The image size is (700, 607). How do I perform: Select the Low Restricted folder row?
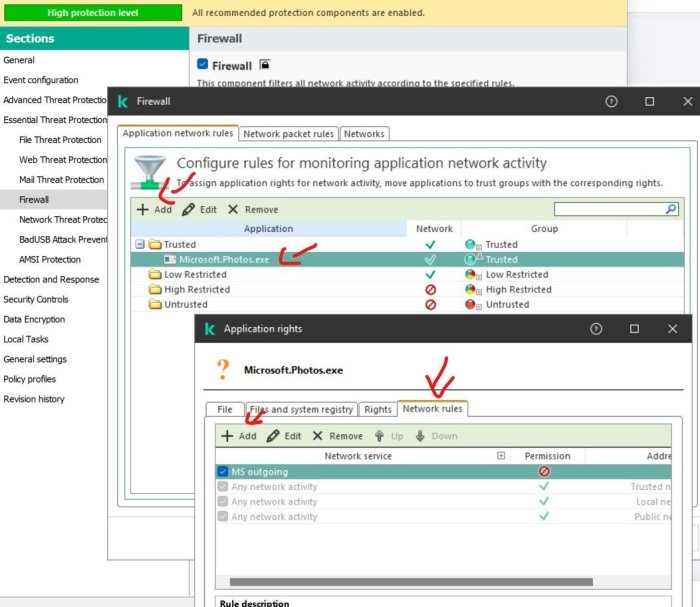[x=407, y=274]
